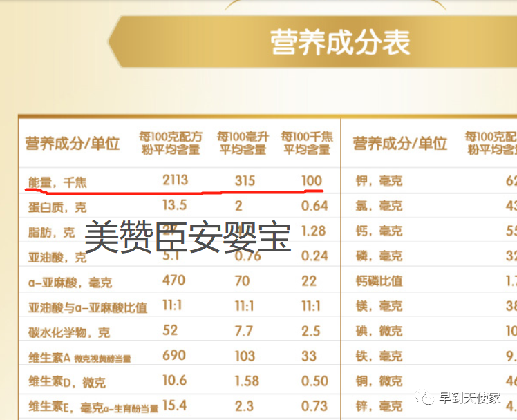Select the value 0.64 in the 蛋白质 row

pyautogui.click(x=314, y=206)
